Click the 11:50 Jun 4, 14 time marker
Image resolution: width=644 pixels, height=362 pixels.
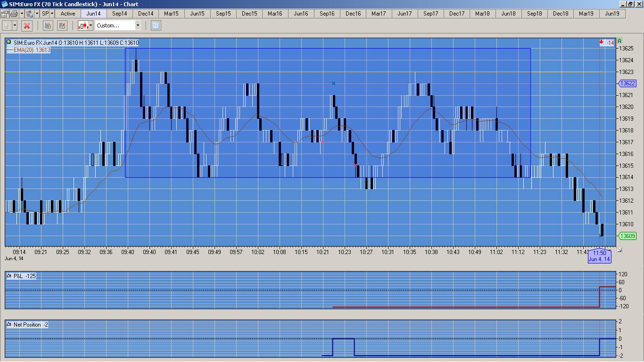tap(599, 256)
